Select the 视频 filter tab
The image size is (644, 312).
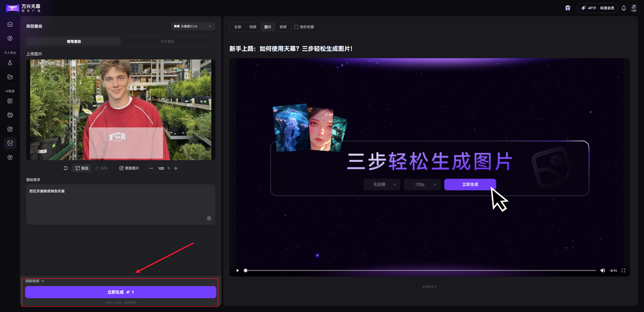click(253, 27)
